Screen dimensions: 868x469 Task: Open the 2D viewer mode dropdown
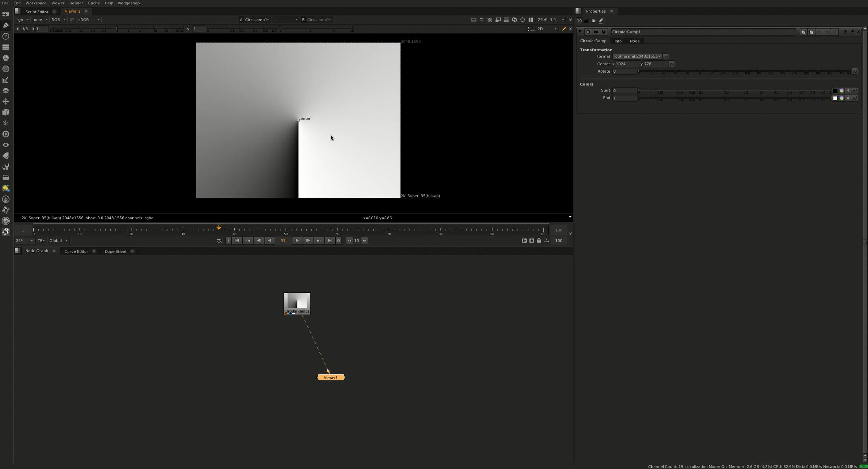point(546,29)
